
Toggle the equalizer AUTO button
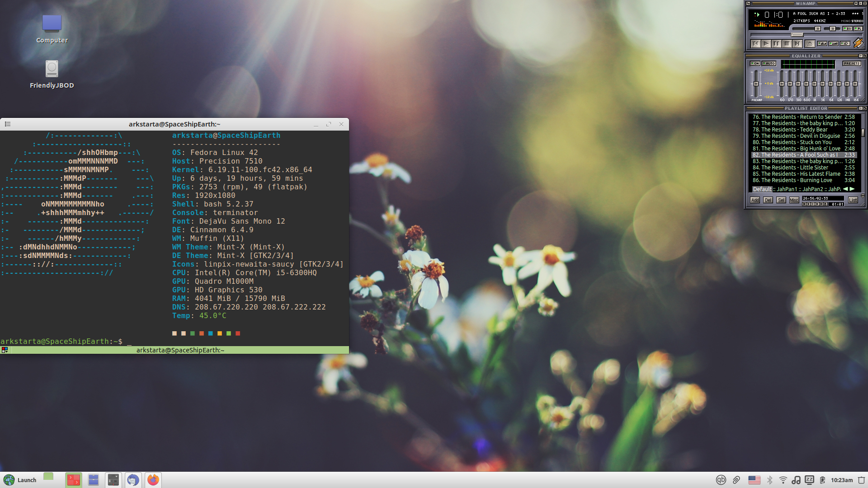[x=769, y=64]
